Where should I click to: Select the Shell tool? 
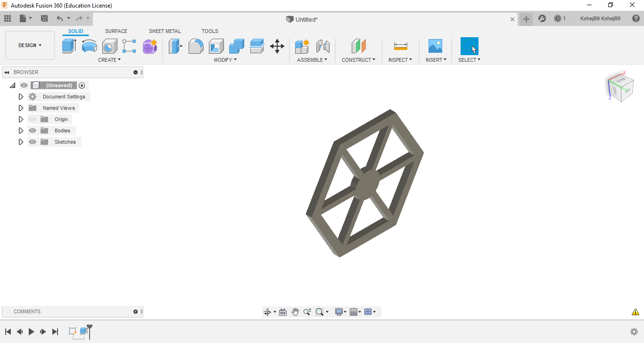216,46
